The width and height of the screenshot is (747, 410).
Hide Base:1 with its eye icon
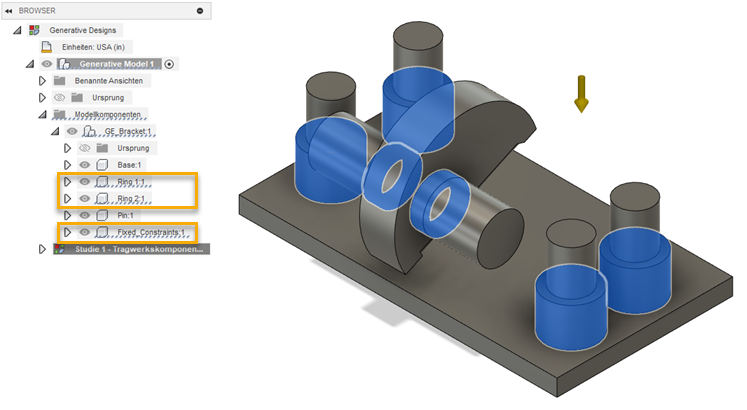click(x=85, y=165)
